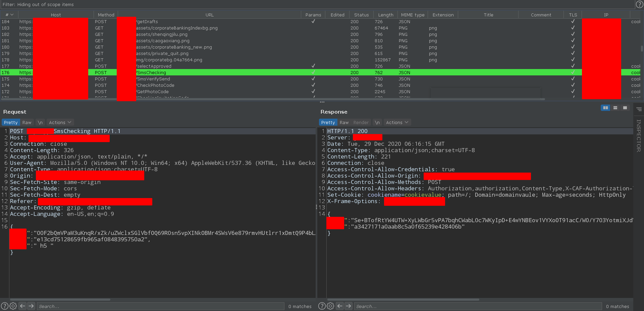The width and height of the screenshot is (644, 311).
Task: Toggle the \n non-printable characters button in Response
Action: click(377, 122)
